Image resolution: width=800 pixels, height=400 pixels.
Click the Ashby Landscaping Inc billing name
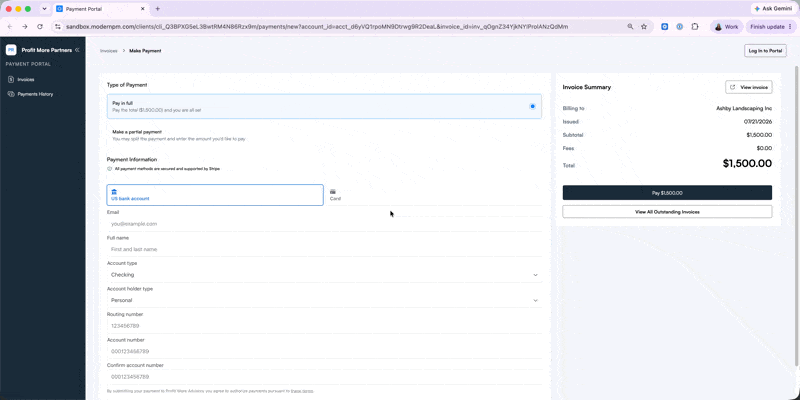click(x=744, y=108)
